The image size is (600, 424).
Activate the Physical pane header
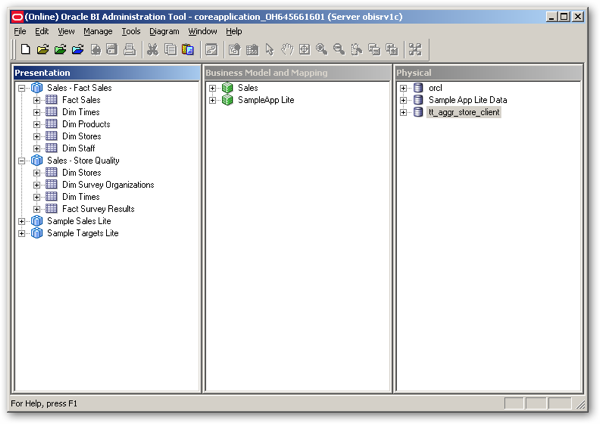[x=489, y=73]
